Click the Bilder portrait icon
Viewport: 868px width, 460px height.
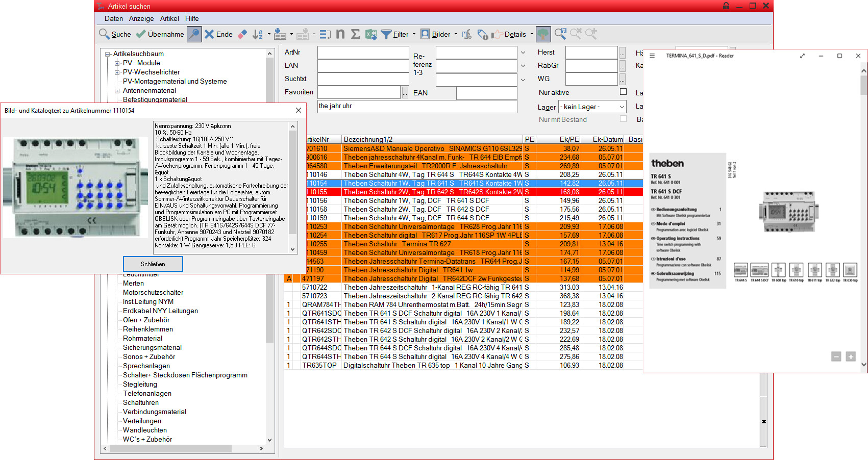(425, 34)
